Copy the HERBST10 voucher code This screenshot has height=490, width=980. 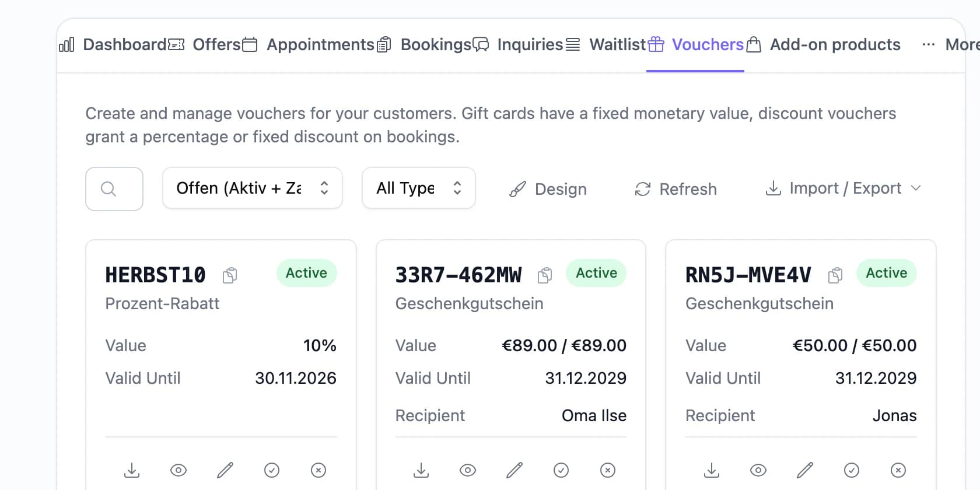pos(230,275)
